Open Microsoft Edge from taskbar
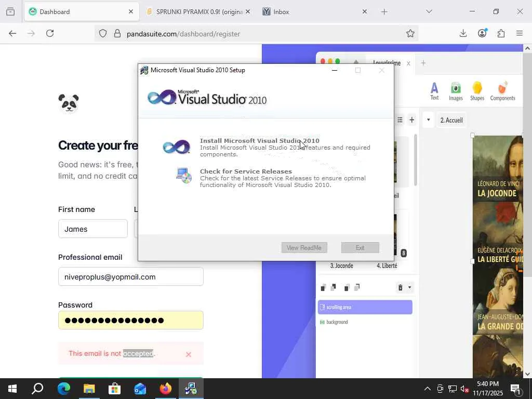This screenshot has height=399, width=532. point(63,389)
